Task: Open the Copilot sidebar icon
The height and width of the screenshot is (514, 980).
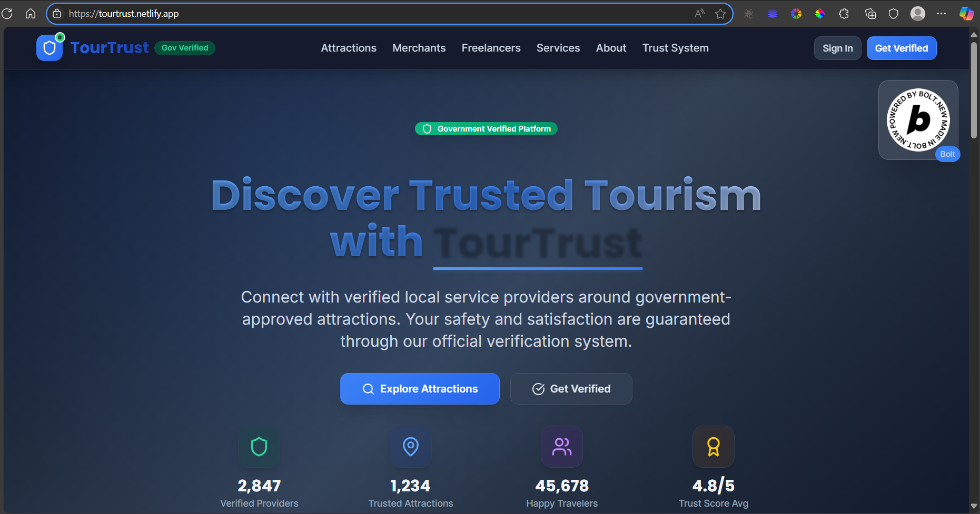Action: 966,14
